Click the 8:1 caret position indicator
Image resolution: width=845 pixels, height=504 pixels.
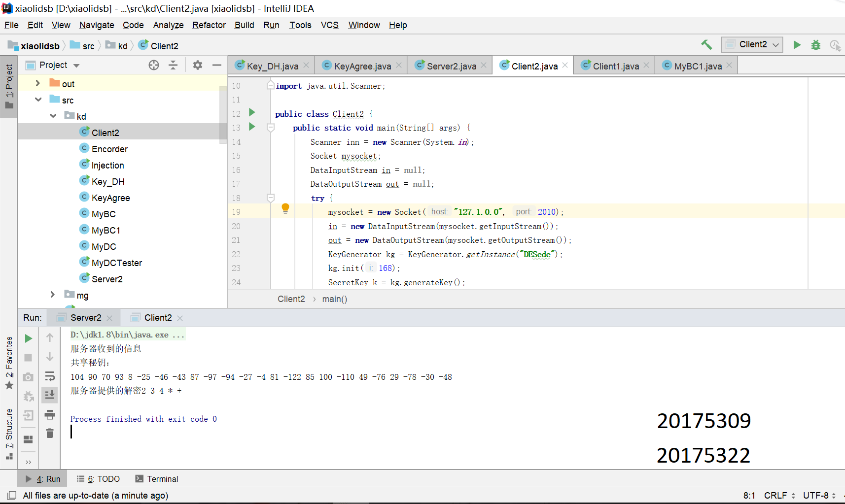coord(749,496)
